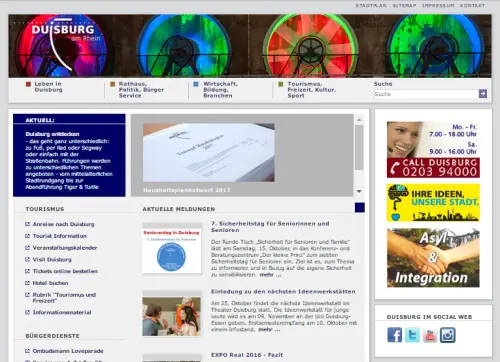Open the Anreise nach Duisburg link
This screenshot has height=362, width=500.
(x=63, y=224)
